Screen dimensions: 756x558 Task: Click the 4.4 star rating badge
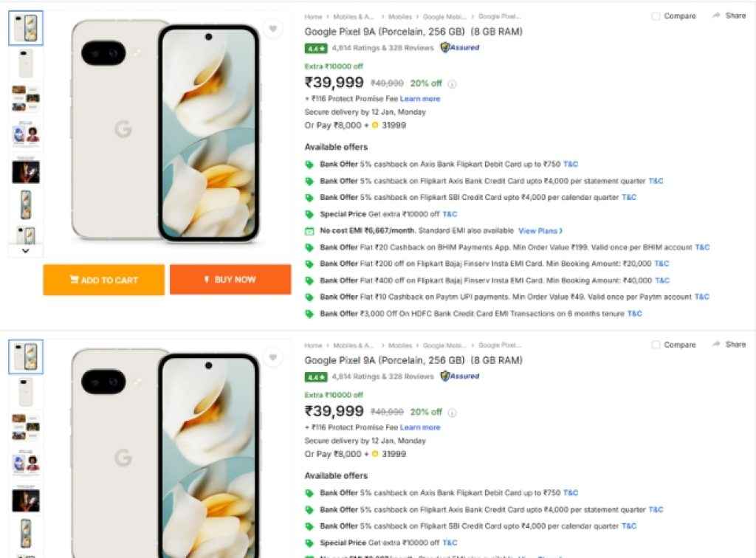point(316,47)
